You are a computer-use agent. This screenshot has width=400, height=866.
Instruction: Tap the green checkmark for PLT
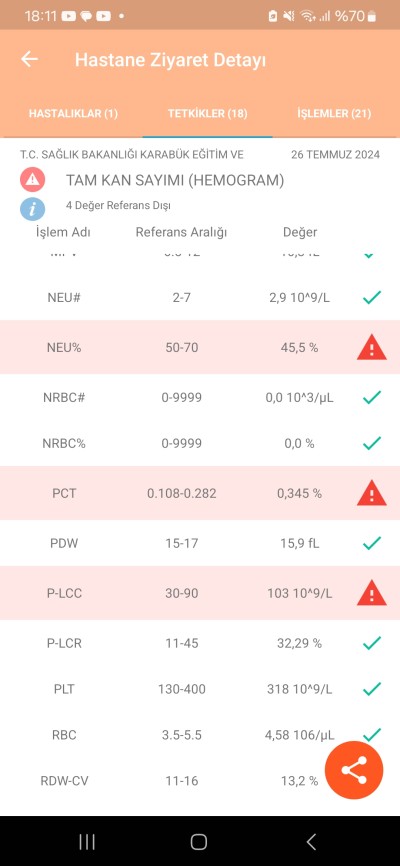pos(372,689)
